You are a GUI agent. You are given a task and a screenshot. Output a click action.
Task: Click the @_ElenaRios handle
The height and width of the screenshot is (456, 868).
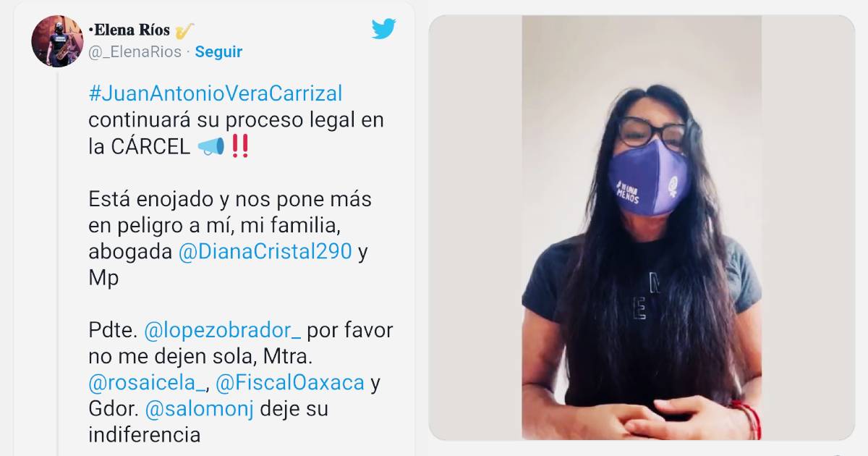pyautogui.click(x=135, y=52)
